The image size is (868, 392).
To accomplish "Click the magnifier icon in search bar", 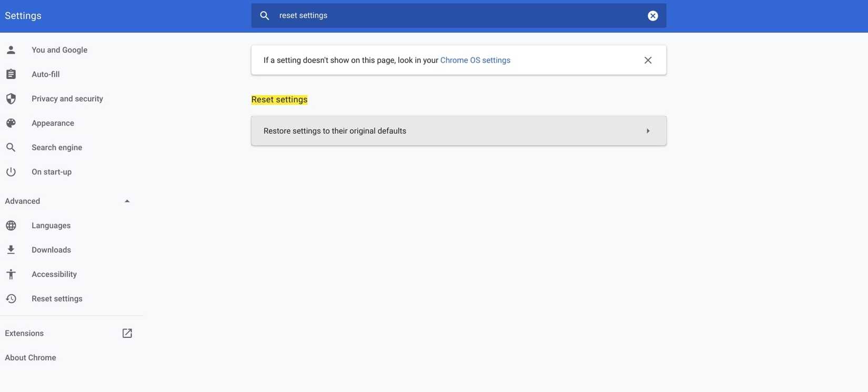I will (x=265, y=16).
